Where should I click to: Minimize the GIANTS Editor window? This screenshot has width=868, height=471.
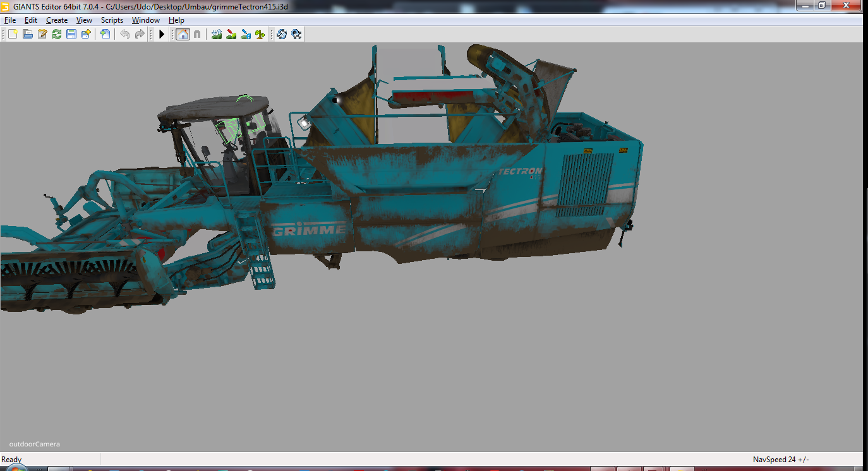click(x=805, y=5)
